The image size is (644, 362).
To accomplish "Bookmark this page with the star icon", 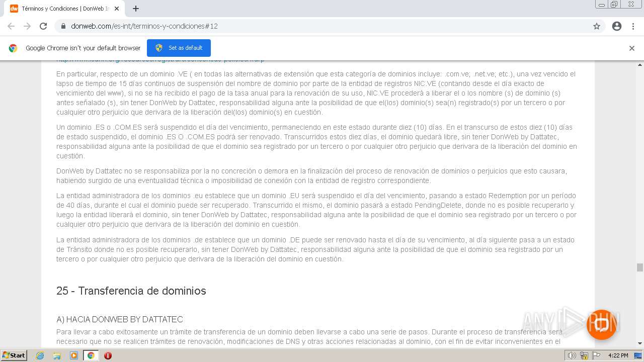I will pos(597,26).
